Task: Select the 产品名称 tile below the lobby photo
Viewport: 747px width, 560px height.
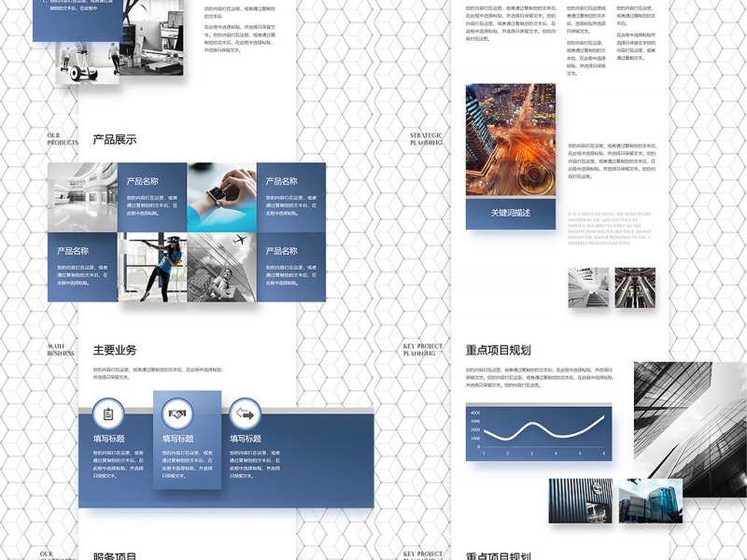Action: pos(82,267)
